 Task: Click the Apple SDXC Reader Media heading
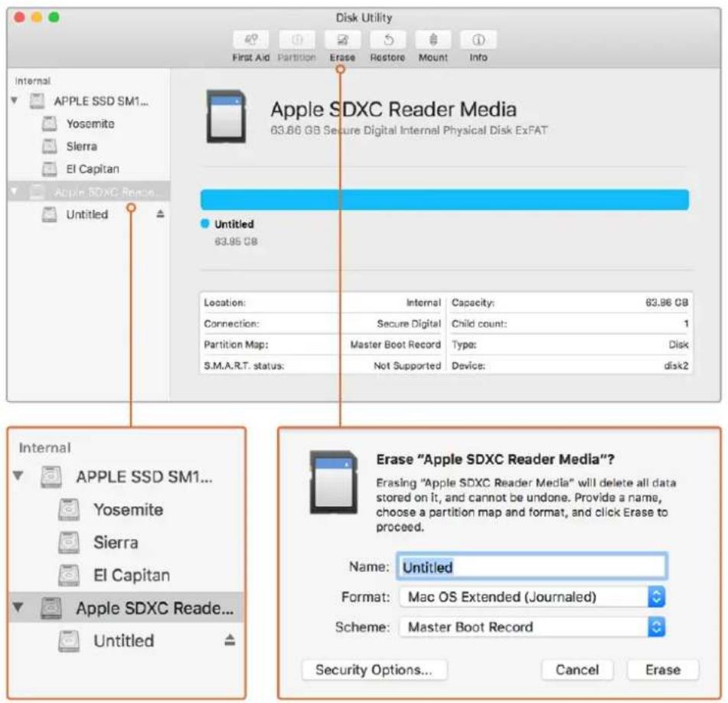coord(393,110)
